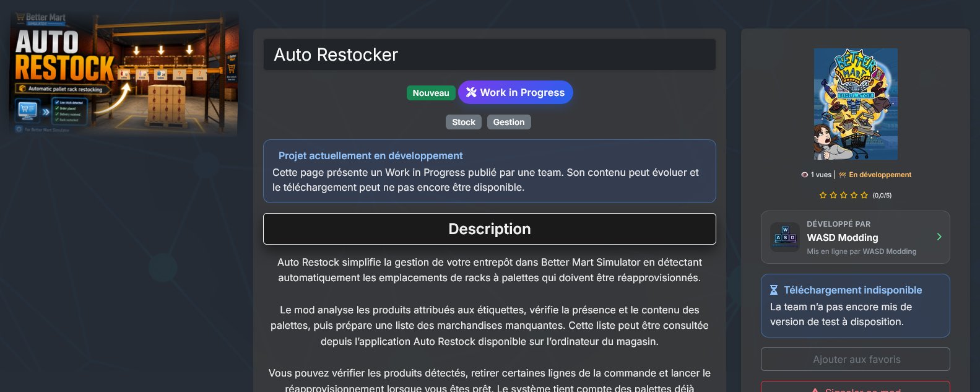Click the Description section header
980x392 pixels.
[490, 229]
